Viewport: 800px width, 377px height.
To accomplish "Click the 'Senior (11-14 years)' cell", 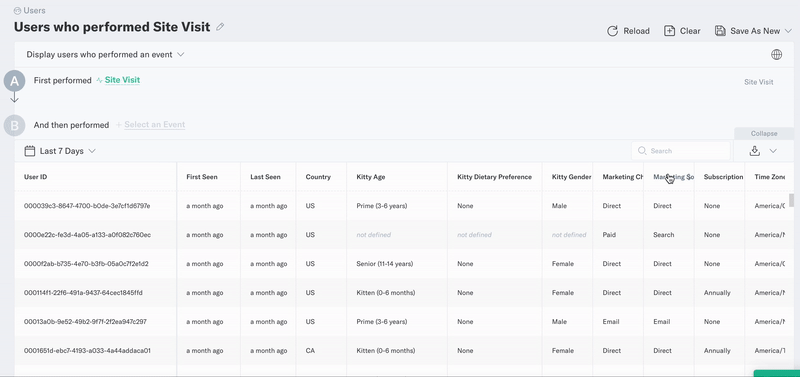I will pos(385,264).
